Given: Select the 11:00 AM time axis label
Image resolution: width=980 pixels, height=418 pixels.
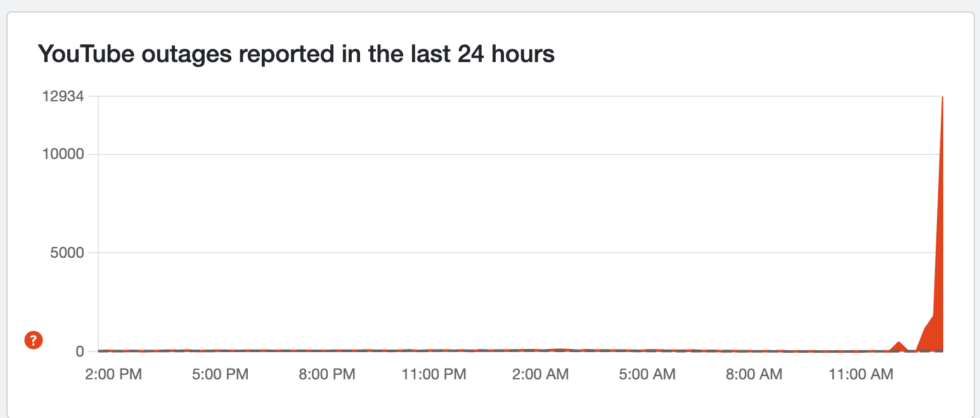Looking at the screenshot, I should [860, 374].
